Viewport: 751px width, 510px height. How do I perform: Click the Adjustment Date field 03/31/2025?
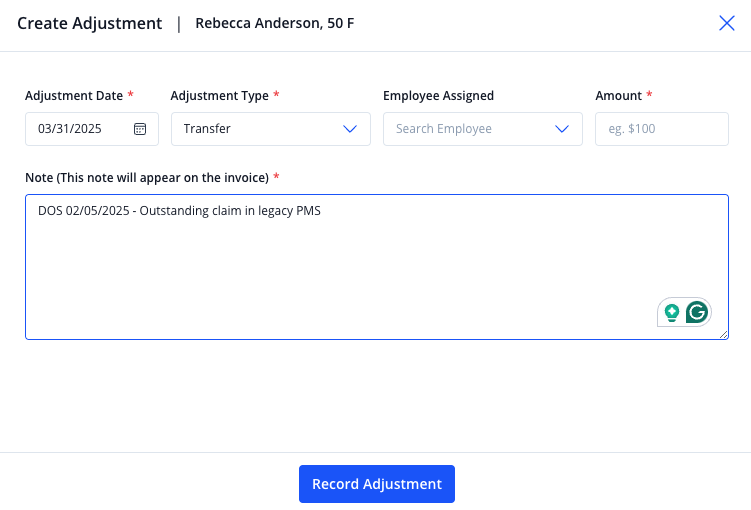[92, 129]
